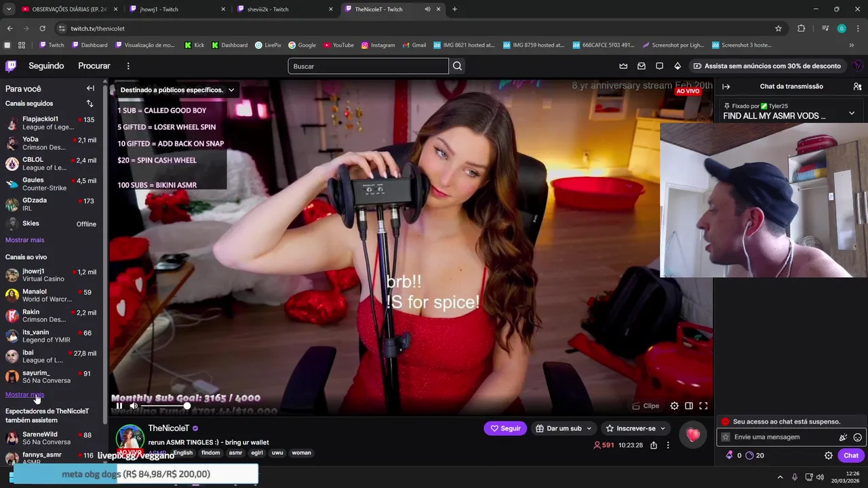Switch to sheviii2k - Twitch tab
Screen dimensions: 868x488
[x=285, y=9]
